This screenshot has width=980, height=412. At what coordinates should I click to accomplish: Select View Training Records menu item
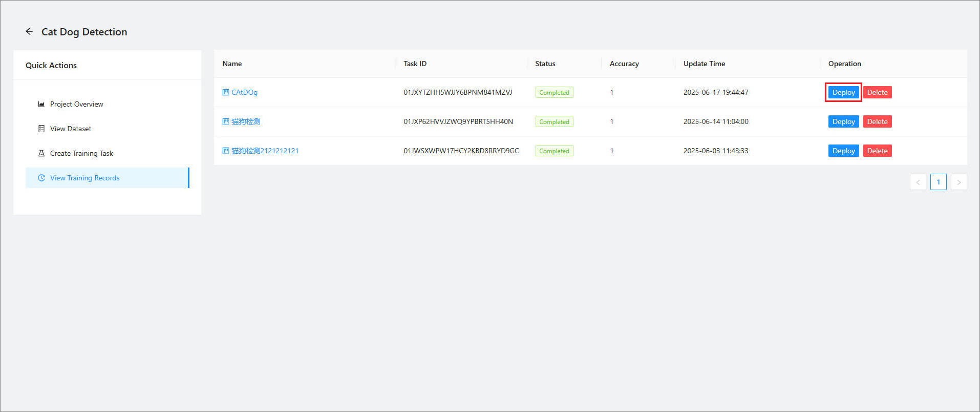(108, 178)
